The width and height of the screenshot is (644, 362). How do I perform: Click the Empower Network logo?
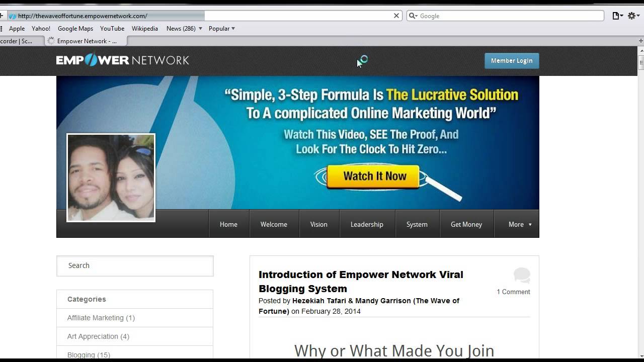(122, 60)
